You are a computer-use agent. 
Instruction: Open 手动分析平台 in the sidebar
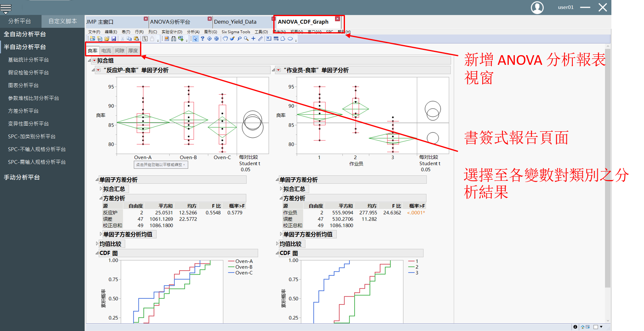point(22,177)
